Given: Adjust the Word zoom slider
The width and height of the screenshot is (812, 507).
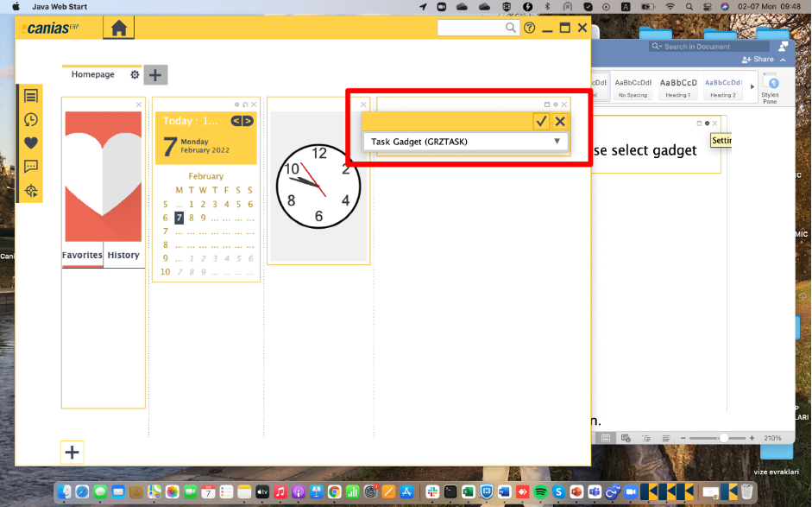Looking at the screenshot, I should [723, 438].
